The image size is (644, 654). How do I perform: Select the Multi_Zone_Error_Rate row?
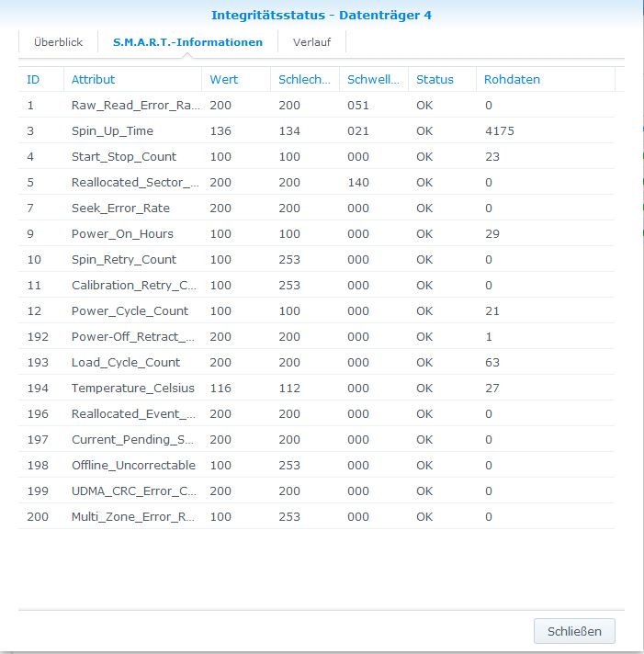click(133, 517)
